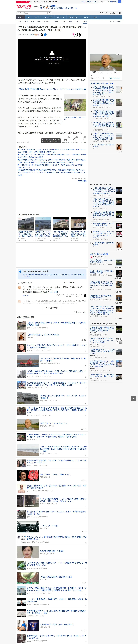Open キンタロー。 article link
This screenshot has width=138, height=644.
coord(57,346)
